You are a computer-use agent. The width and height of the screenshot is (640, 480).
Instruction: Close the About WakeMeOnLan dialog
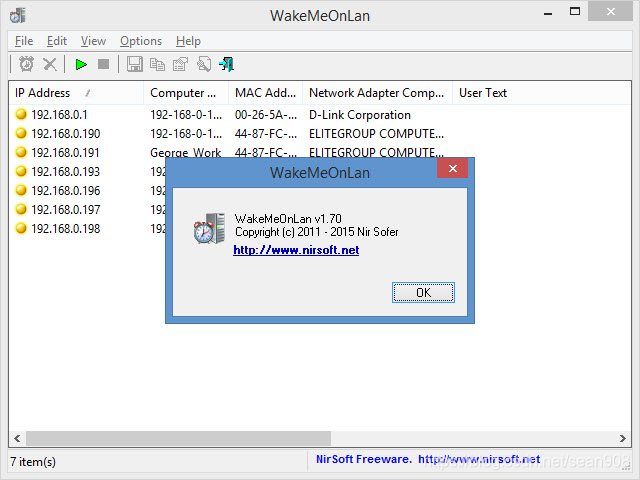pos(452,169)
